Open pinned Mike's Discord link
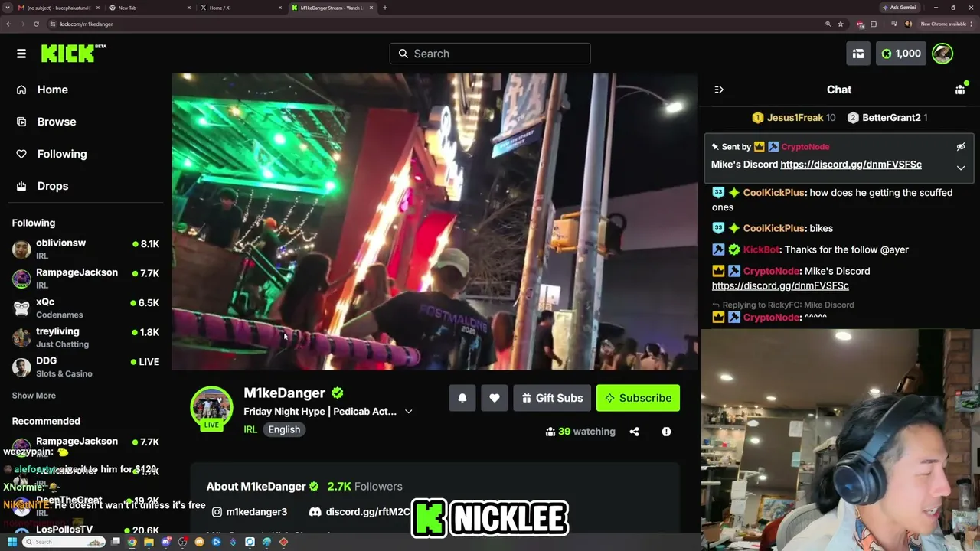 (x=851, y=165)
